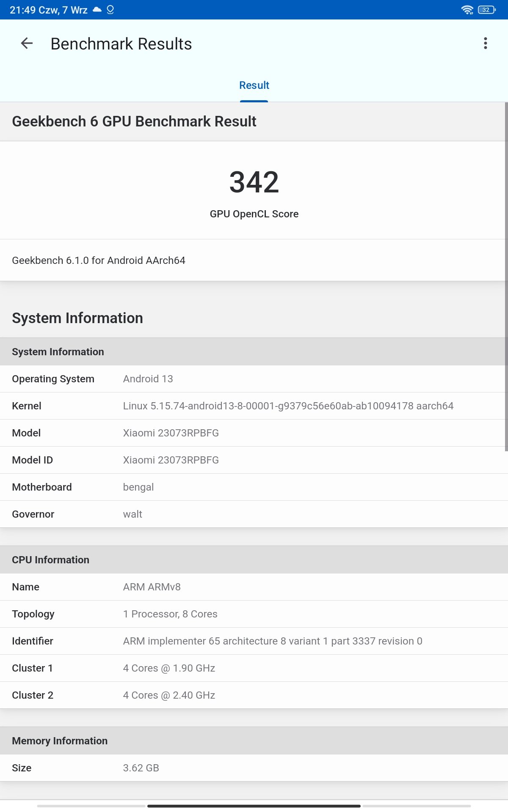The image size is (508, 812).
Task: Tap the Model row label
Action: pyautogui.click(x=26, y=433)
